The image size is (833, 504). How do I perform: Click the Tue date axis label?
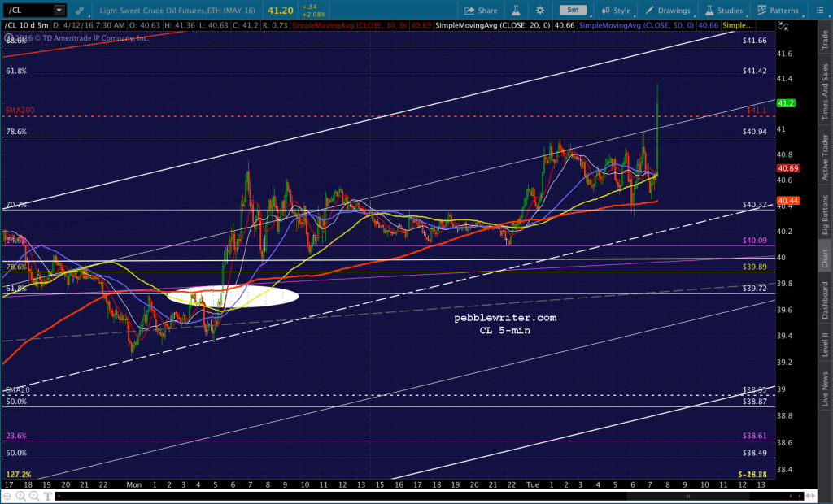coord(532,484)
